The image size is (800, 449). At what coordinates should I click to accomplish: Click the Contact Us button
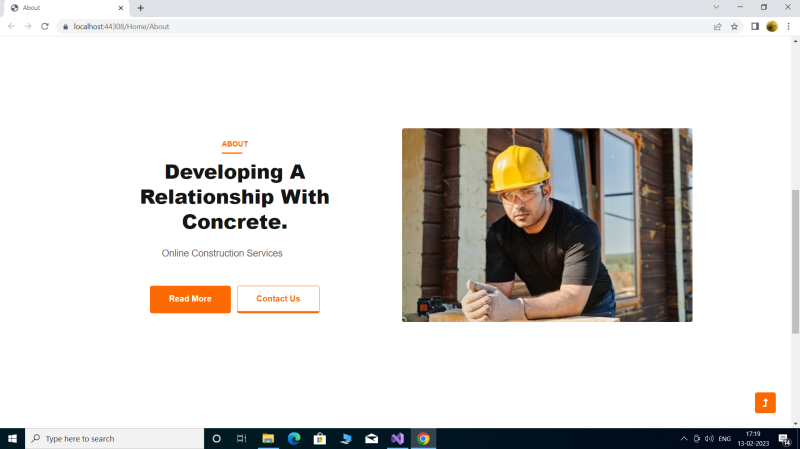[x=278, y=299]
